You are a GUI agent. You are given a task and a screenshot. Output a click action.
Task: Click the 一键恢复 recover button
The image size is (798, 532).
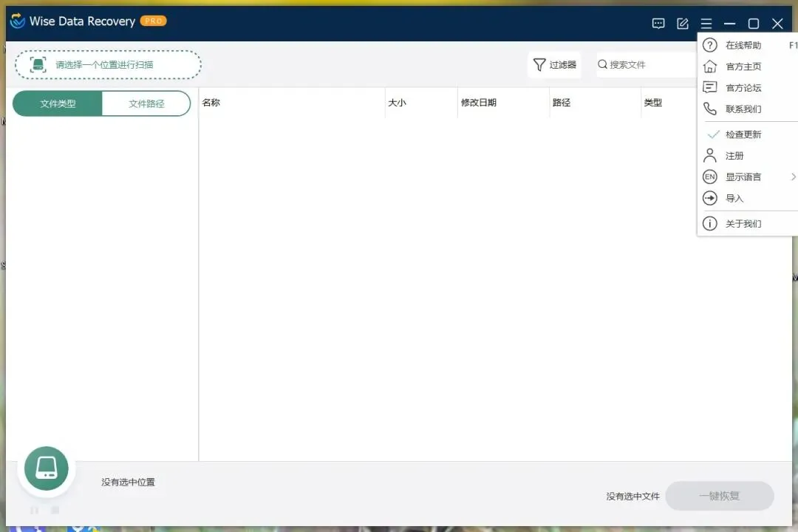point(719,496)
